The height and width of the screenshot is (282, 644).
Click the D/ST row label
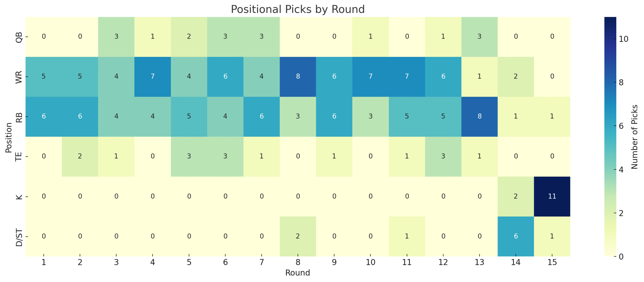pyautogui.click(x=19, y=237)
